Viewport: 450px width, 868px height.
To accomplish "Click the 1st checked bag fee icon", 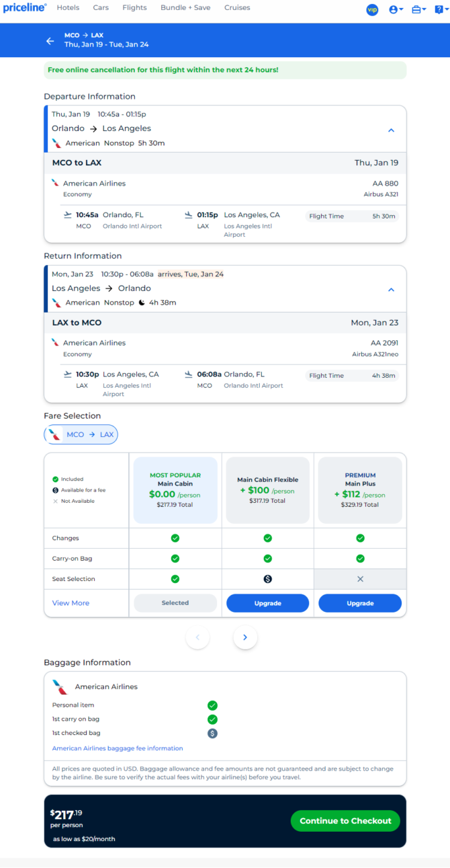I will pos(212,734).
